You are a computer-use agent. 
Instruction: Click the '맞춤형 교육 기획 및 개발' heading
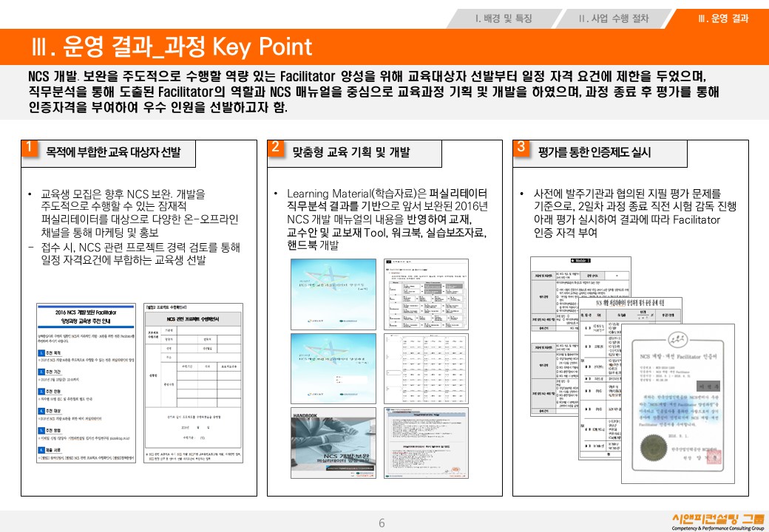pyautogui.click(x=351, y=152)
